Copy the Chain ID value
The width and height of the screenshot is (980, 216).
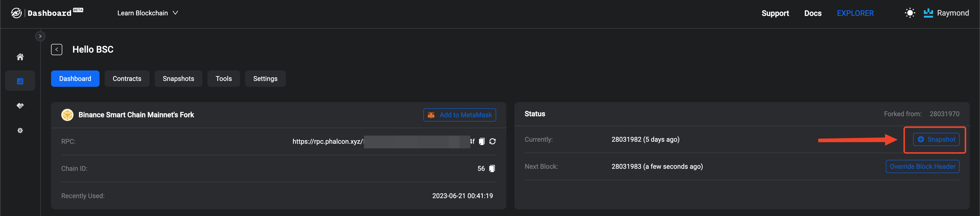(492, 169)
